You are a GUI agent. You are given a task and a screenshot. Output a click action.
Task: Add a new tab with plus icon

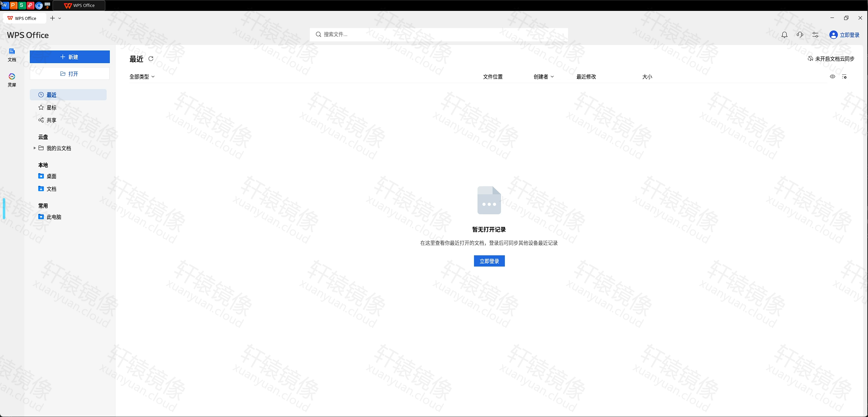click(x=52, y=18)
